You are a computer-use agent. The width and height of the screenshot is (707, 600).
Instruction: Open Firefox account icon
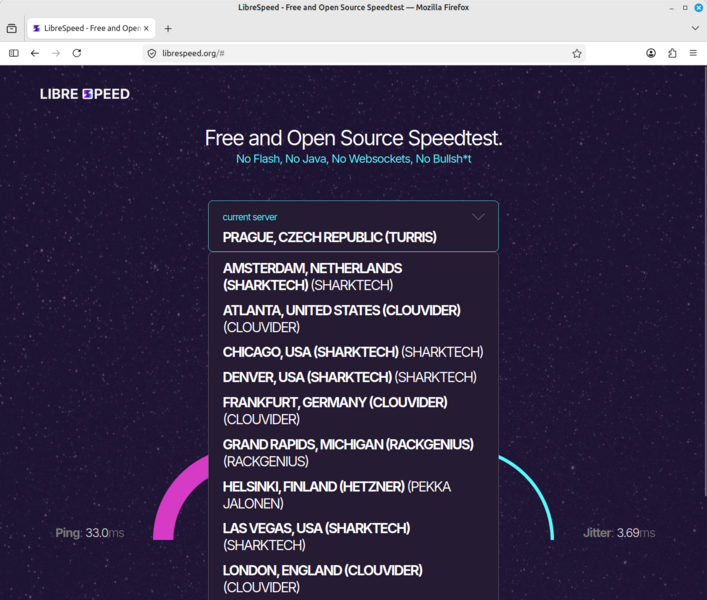point(651,53)
